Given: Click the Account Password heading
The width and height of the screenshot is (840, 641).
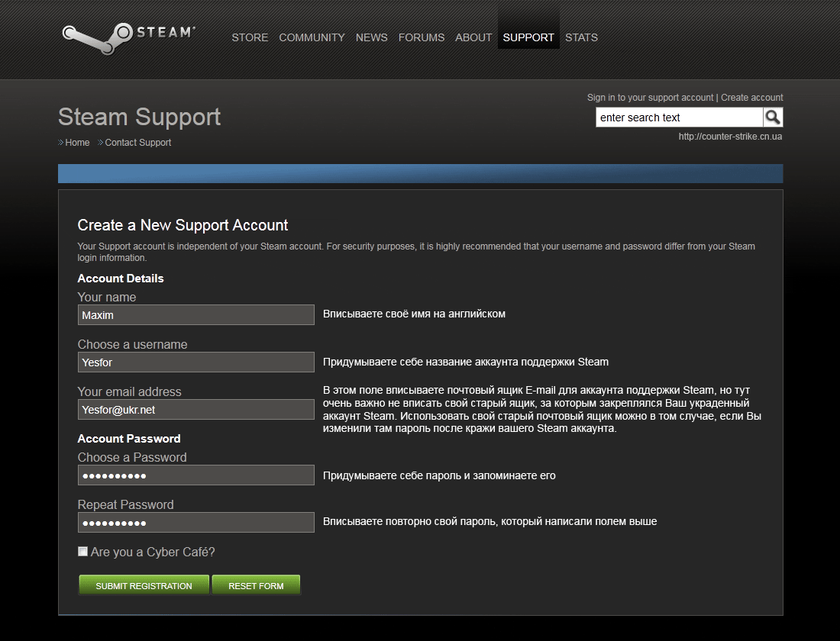Looking at the screenshot, I should click(x=129, y=439).
